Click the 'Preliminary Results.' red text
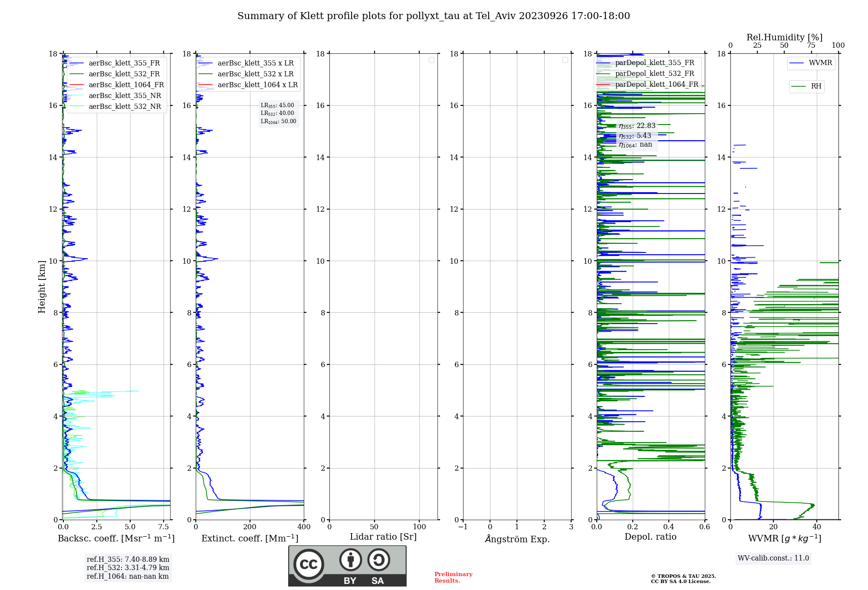Viewport: 868px width, 590px height. (453, 577)
